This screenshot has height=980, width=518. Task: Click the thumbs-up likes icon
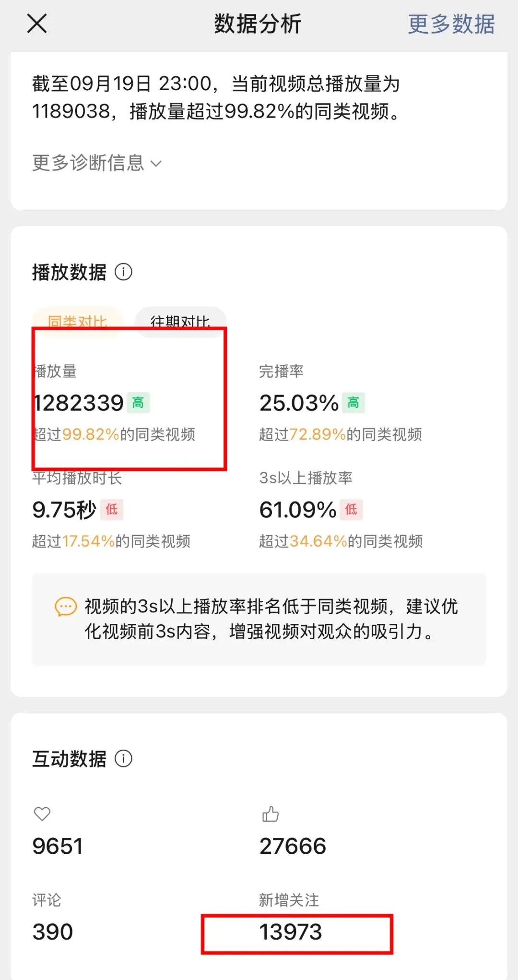click(271, 813)
